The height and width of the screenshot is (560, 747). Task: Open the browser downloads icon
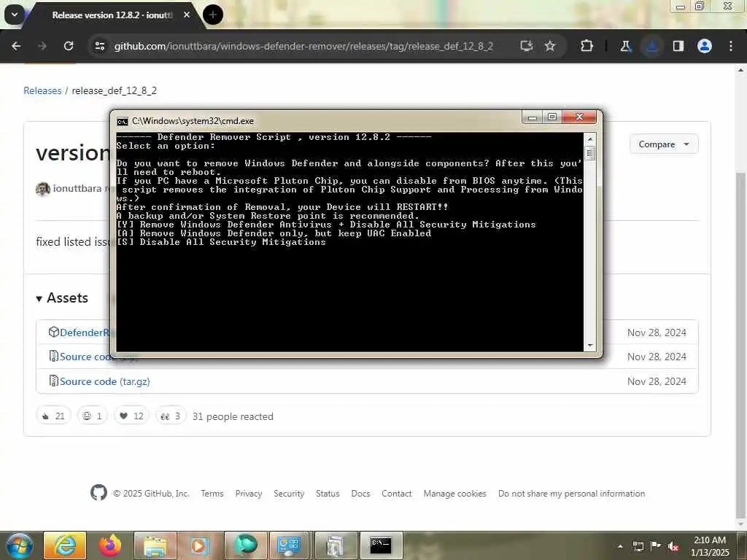click(x=651, y=46)
